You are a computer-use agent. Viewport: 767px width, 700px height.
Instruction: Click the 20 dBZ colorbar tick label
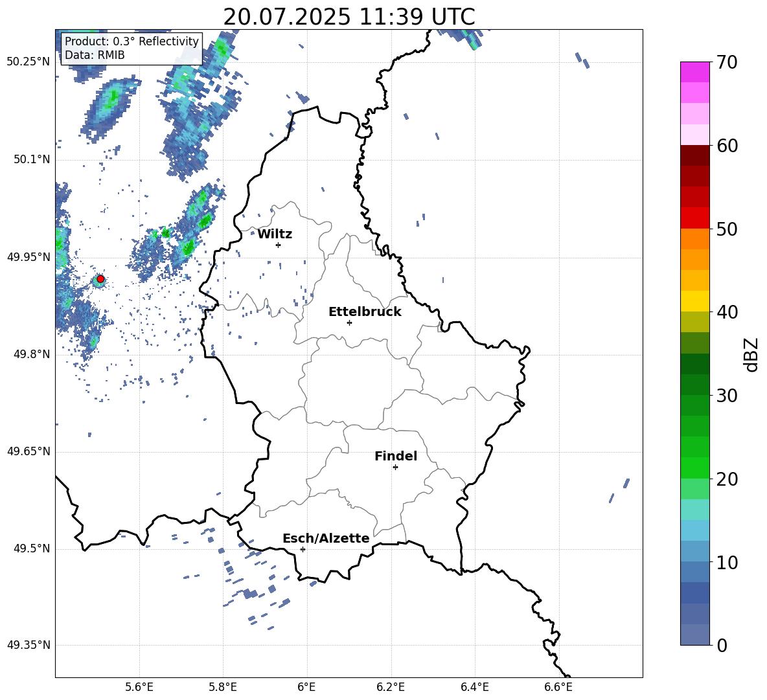tap(727, 479)
